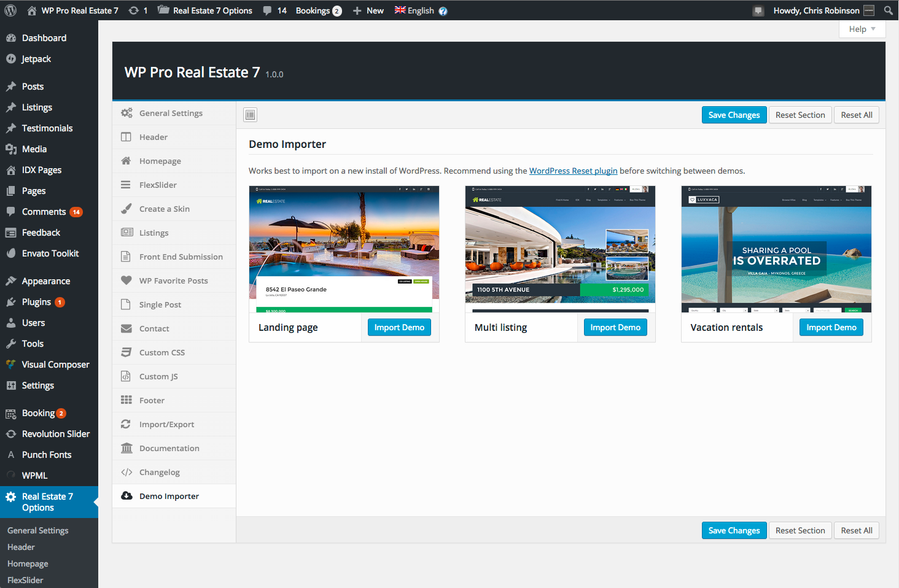
Task: Open Booking in the admin sidebar
Action: point(49,413)
